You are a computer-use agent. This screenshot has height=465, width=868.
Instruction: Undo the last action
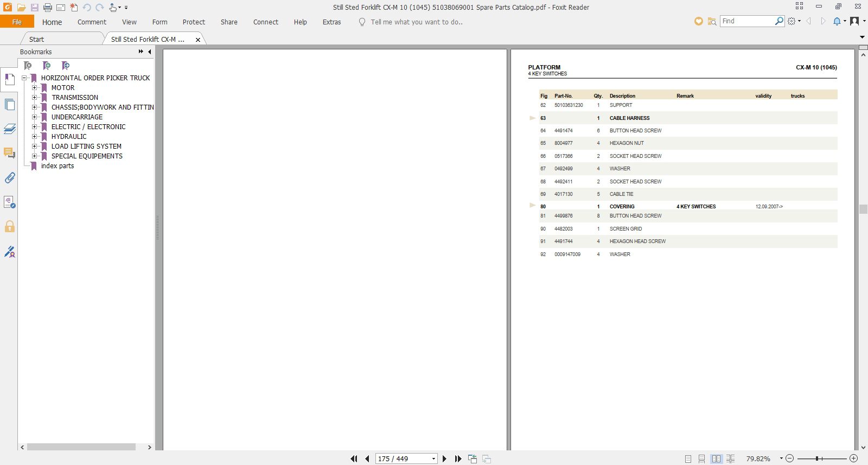point(87,8)
